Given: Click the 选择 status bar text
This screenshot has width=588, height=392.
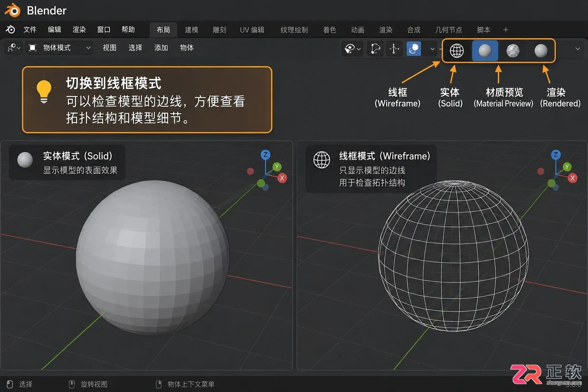Looking at the screenshot, I should point(26,384).
